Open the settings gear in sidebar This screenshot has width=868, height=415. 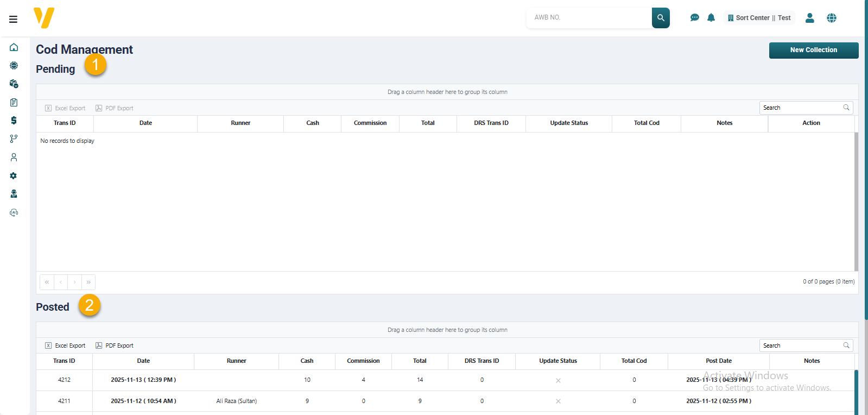[14, 175]
